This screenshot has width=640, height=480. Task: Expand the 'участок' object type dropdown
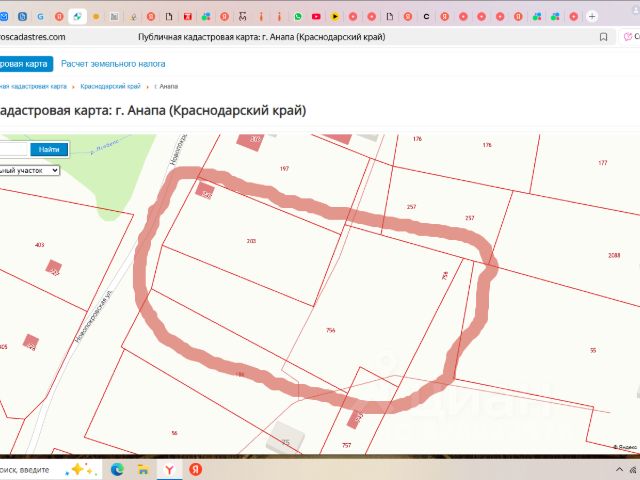[29, 171]
